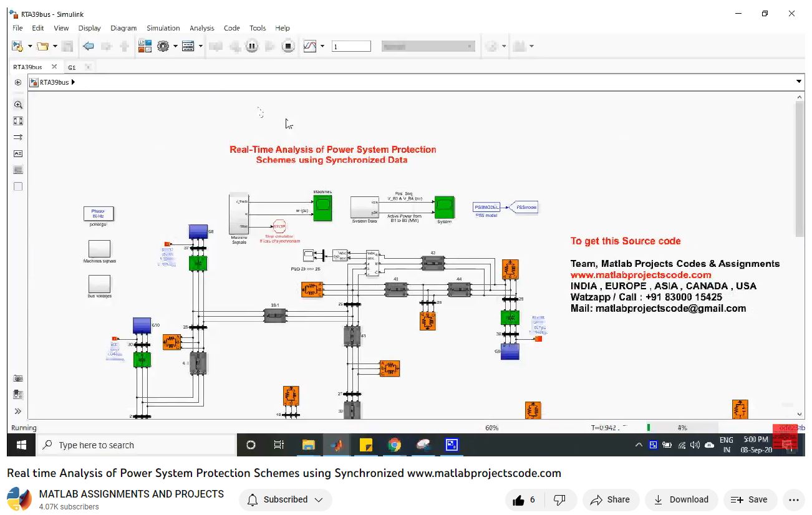Click the Download button
The height and width of the screenshot is (515, 812).
681,499
